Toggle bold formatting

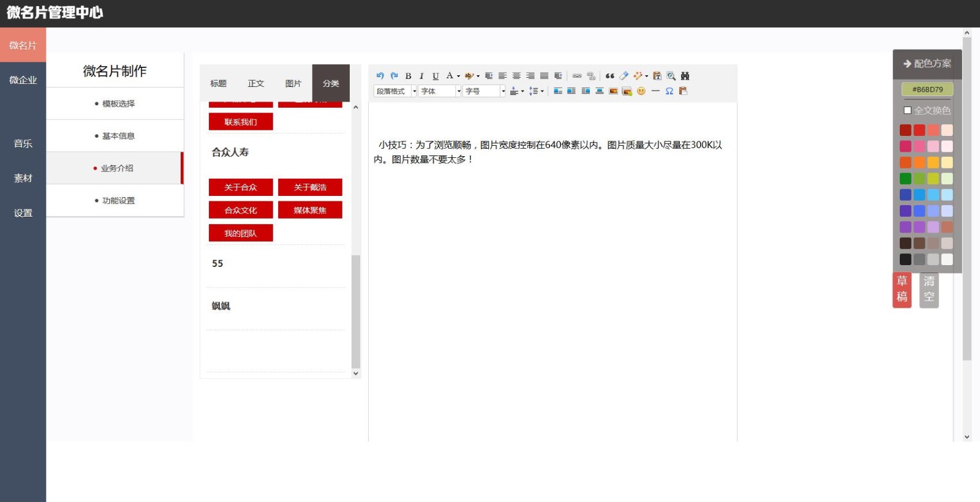[x=408, y=76]
